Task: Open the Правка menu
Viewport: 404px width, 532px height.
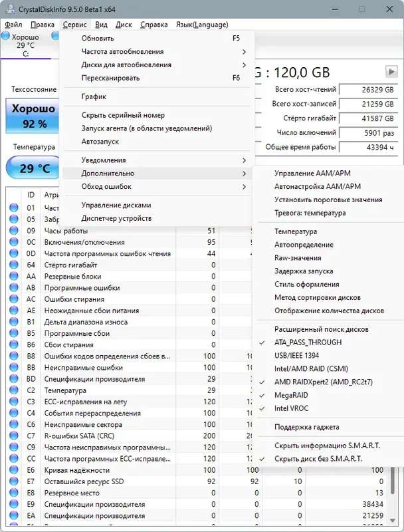Action: (43, 25)
